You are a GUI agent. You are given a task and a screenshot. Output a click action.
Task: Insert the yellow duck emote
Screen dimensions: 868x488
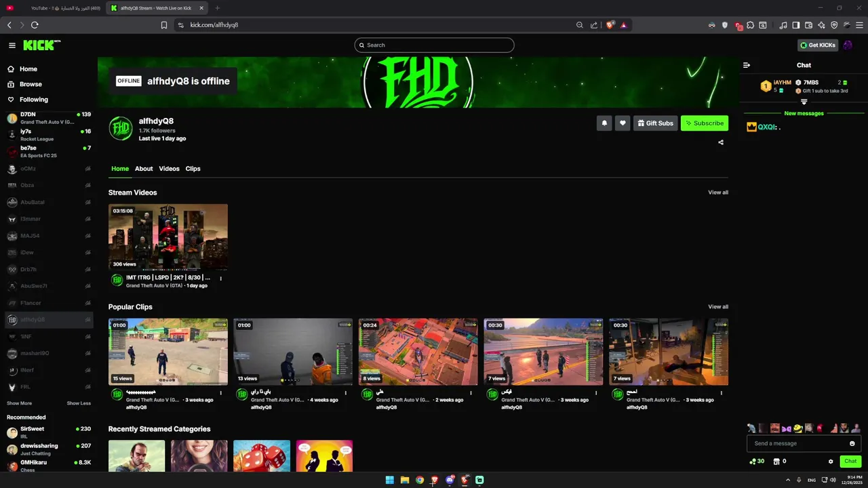[x=798, y=428]
